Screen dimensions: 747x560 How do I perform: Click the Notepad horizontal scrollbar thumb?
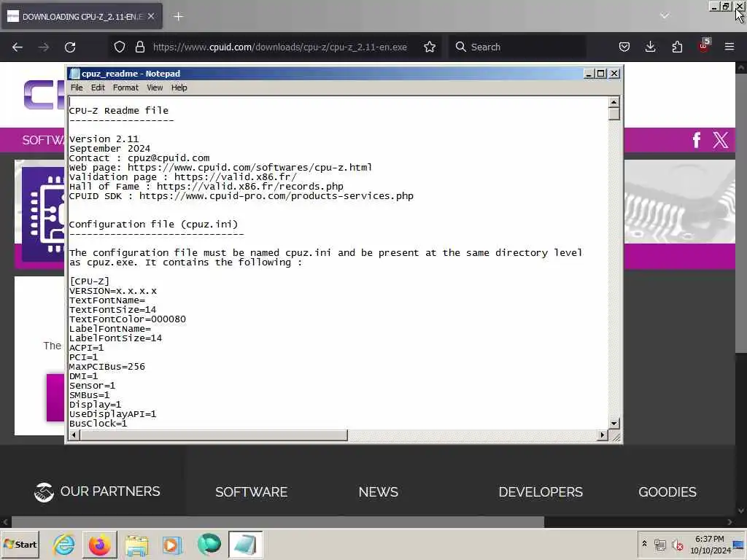coord(214,435)
